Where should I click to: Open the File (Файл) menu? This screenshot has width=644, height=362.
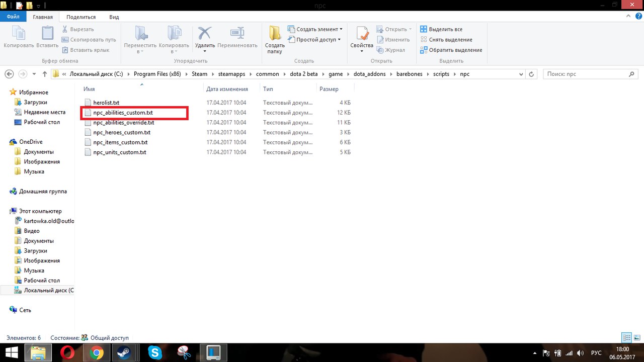point(13,17)
